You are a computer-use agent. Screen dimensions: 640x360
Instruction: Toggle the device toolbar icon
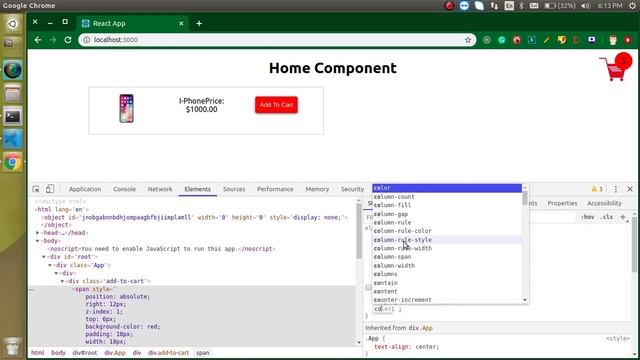[50, 189]
